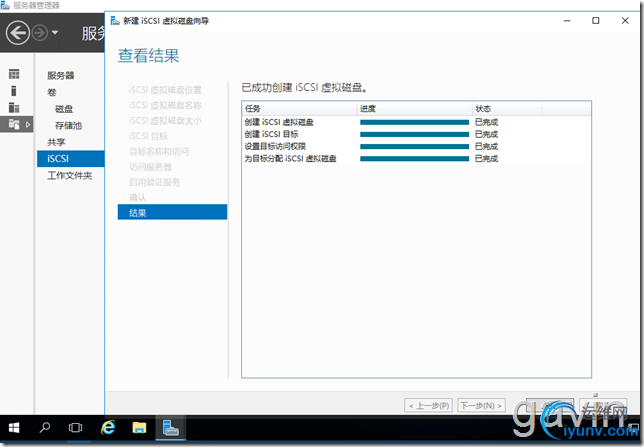Open 工作文件夹 in the navigation list
This screenshot has height=447, width=644.
click(x=70, y=175)
